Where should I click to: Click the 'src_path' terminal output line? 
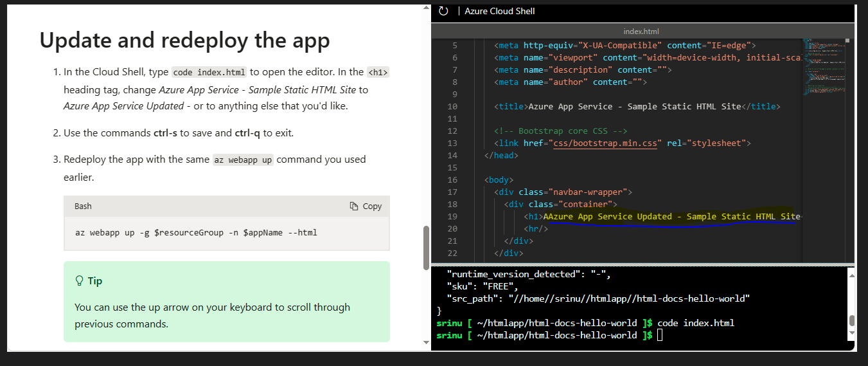click(x=598, y=298)
